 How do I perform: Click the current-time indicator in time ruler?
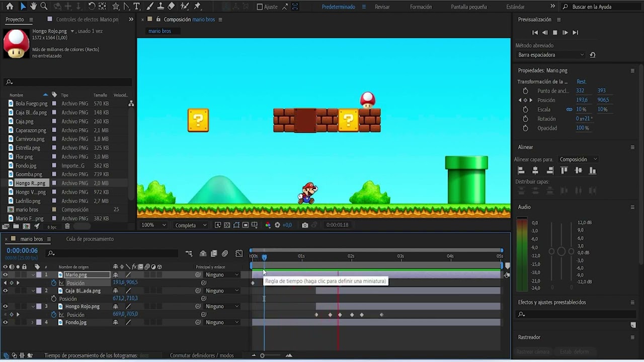tap(264, 257)
